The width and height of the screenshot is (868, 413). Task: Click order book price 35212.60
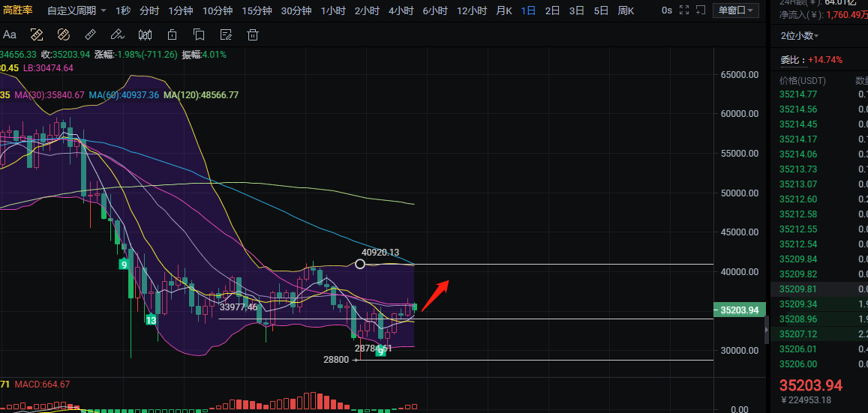pyautogui.click(x=798, y=199)
